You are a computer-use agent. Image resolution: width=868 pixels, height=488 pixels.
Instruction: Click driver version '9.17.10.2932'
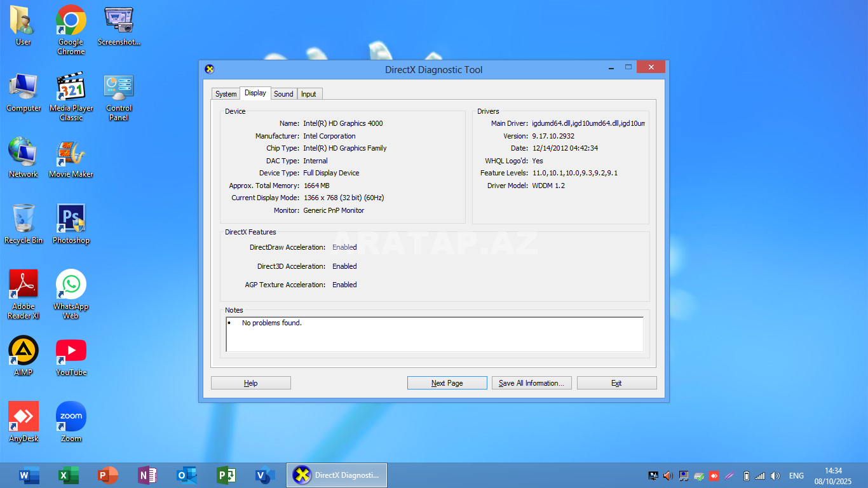[x=553, y=136]
